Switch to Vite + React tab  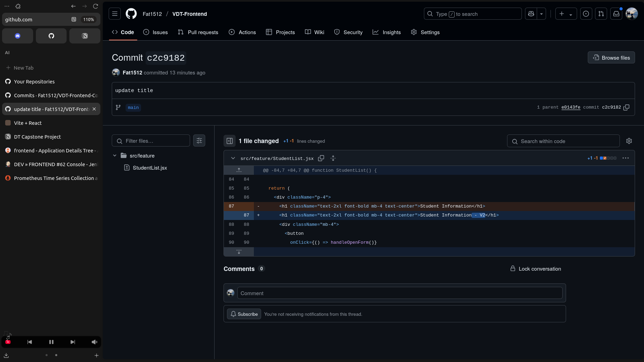point(51,123)
